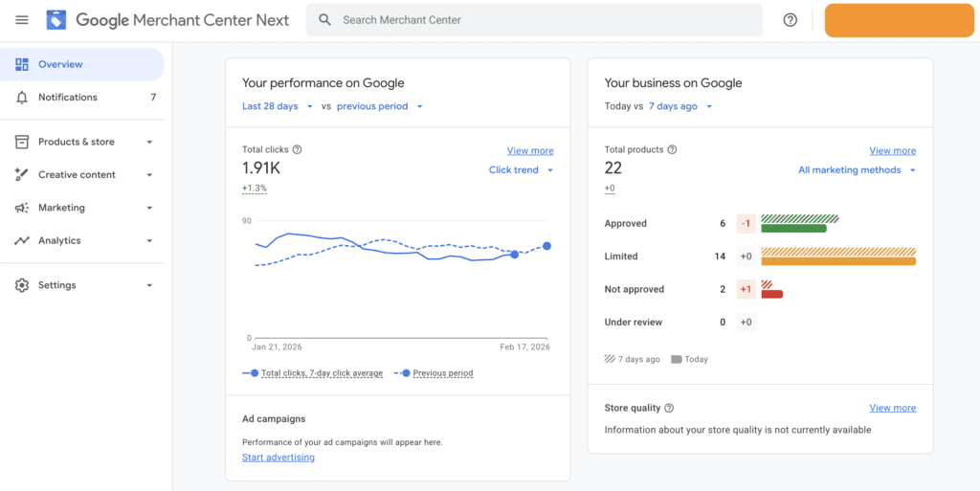This screenshot has height=491, width=980.
Task: Open the Last 28 days dropdown
Action: (x=278, y=106)
